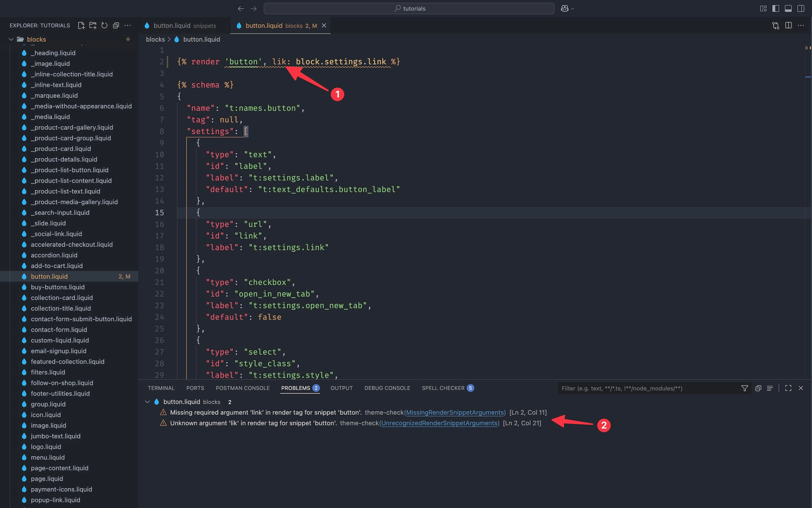Click the problems filter funnel icon
The image size is (812, 508).
pos(745,388)
